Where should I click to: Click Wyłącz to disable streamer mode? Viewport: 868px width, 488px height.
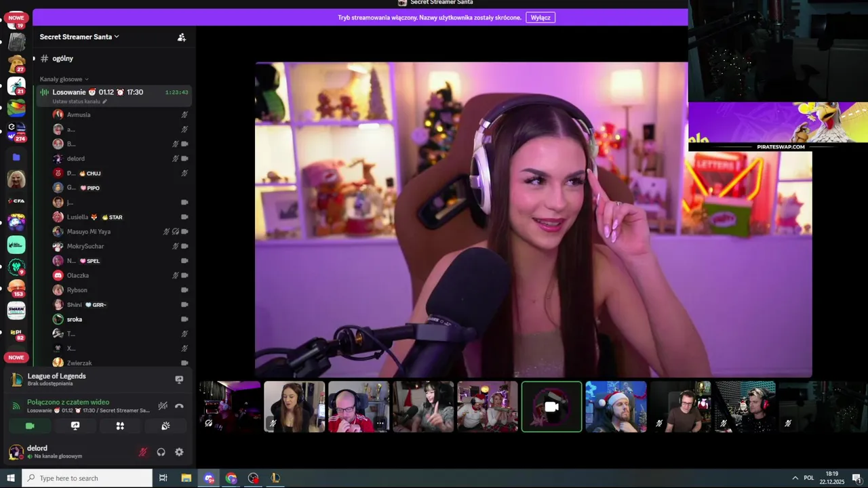540,18
